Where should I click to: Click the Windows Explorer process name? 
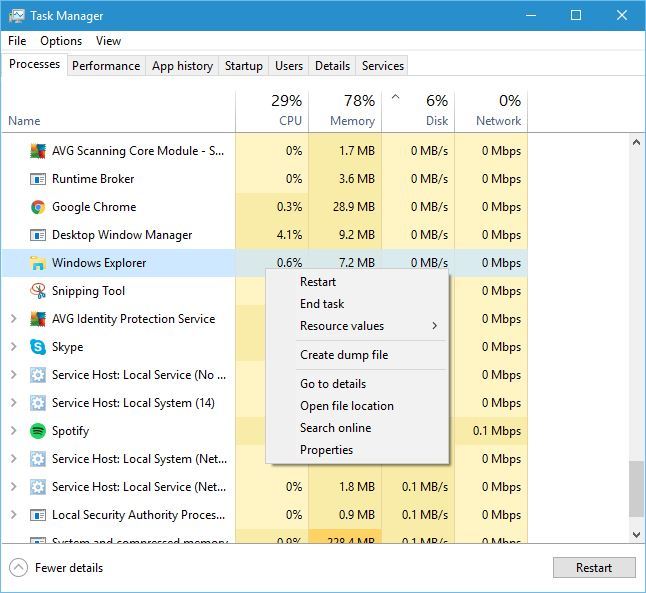(99, 263)
